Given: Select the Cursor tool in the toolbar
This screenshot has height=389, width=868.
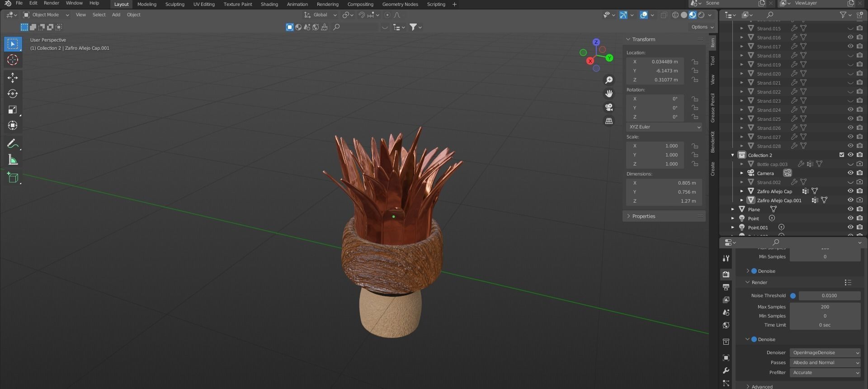Looking at the screenshot, I should coord(13,60).
